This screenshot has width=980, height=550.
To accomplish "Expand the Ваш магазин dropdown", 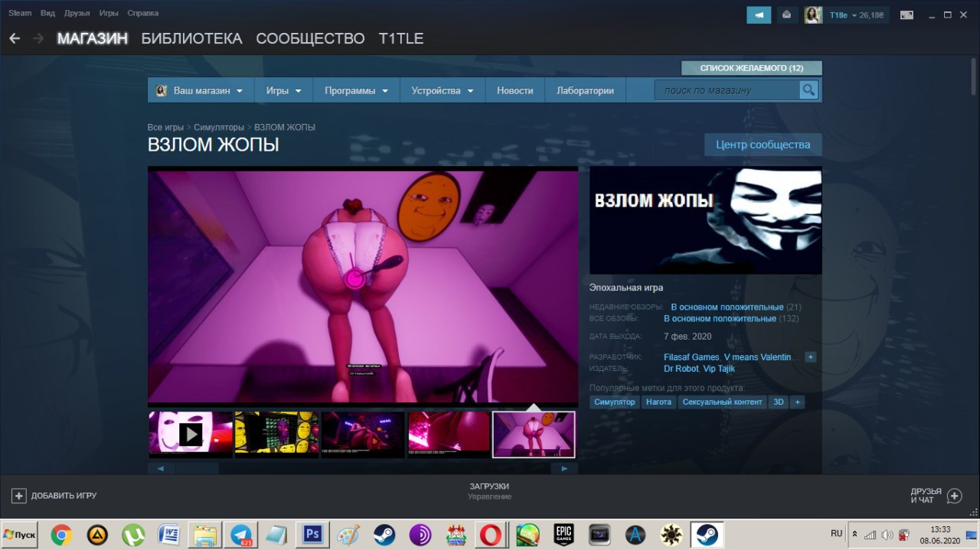I will [201, 90].
